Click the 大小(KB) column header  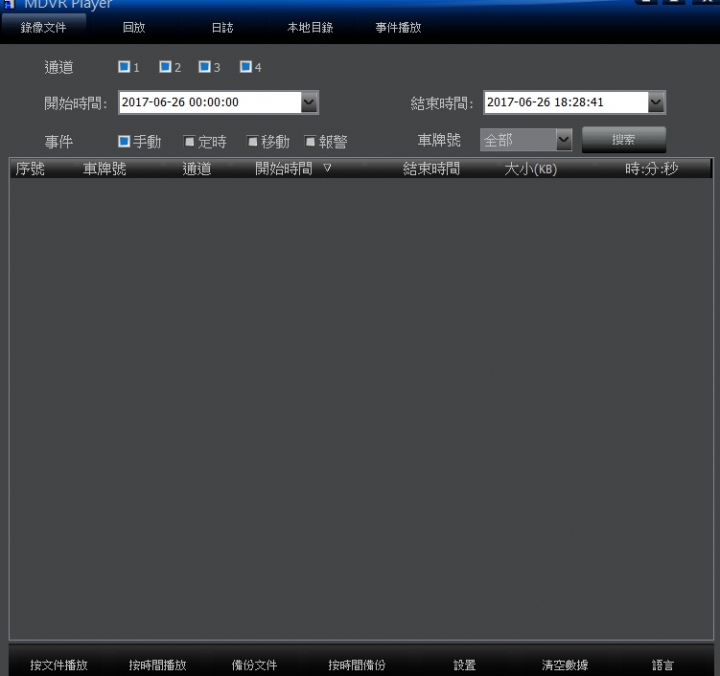pos(531,169)
